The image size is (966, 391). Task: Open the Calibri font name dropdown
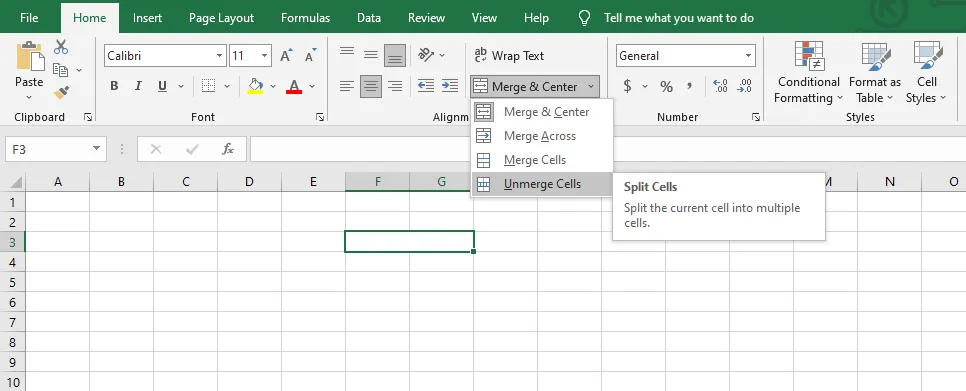219,56
